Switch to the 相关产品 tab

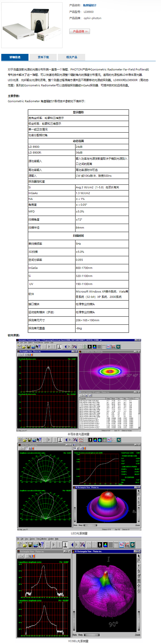point(72,57)
